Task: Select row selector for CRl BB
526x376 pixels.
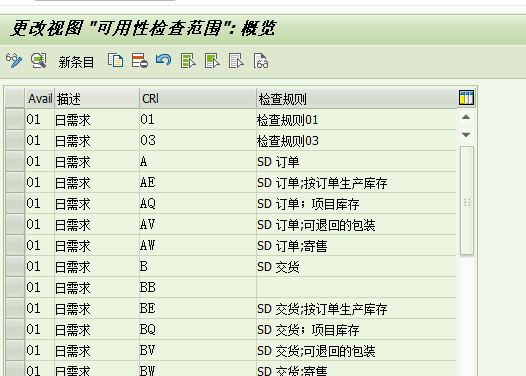Action: pos(15,287)
